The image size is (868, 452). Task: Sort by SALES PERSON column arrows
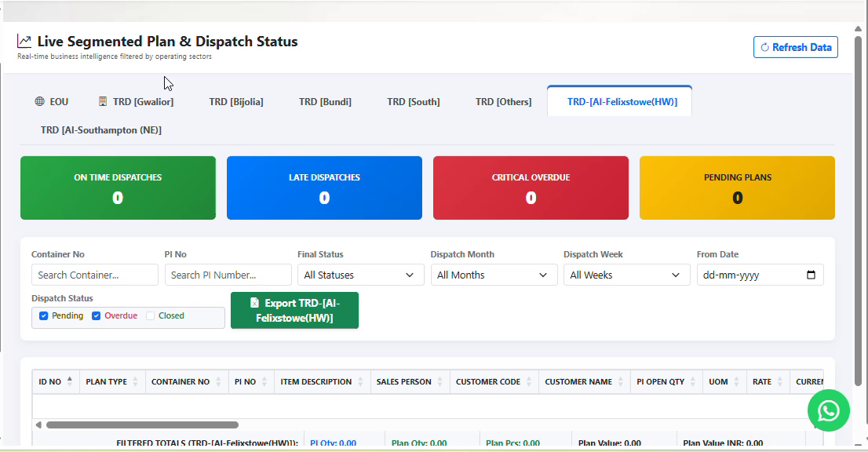[x=440, y=381]
